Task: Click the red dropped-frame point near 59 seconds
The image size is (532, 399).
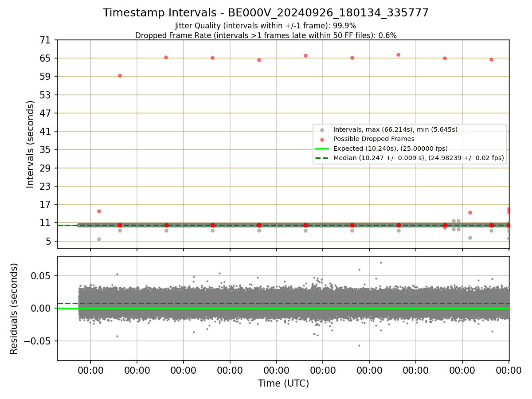Action: coord(120,75)
